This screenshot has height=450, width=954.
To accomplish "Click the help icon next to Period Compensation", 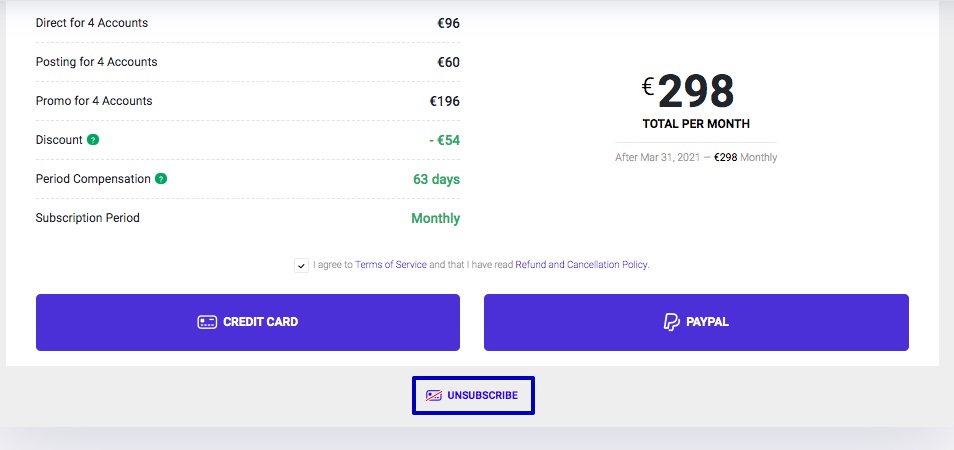I will [x=161, y=179].
